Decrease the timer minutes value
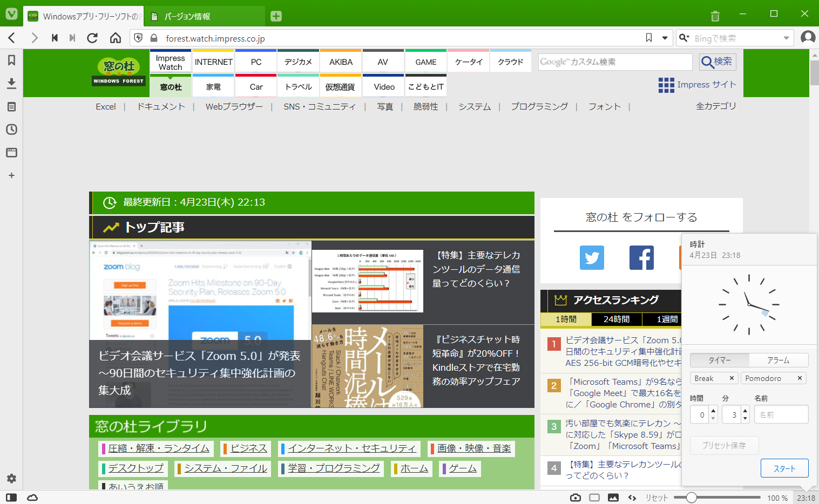Viewport: 819px width, 504px height. (x=745, y=419)
